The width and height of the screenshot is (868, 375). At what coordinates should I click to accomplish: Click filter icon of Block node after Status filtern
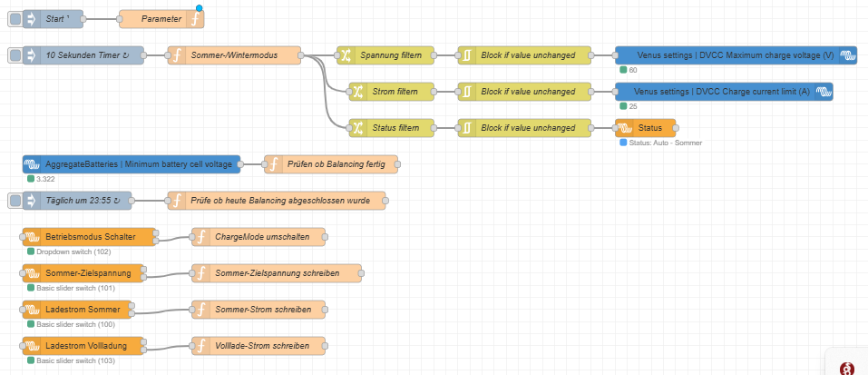coord(467,128)
